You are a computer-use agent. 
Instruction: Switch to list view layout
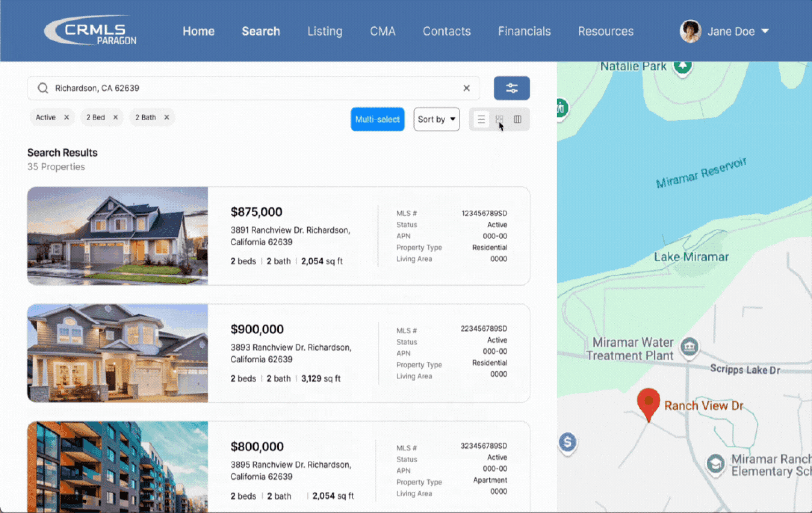coord(481,119)
